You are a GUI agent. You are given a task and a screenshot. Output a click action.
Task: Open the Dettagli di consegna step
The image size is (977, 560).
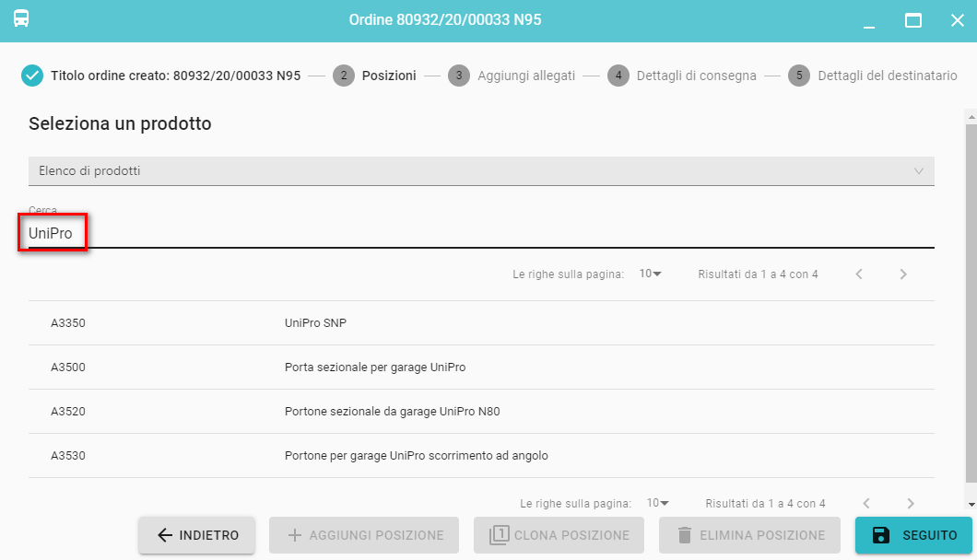696,76
